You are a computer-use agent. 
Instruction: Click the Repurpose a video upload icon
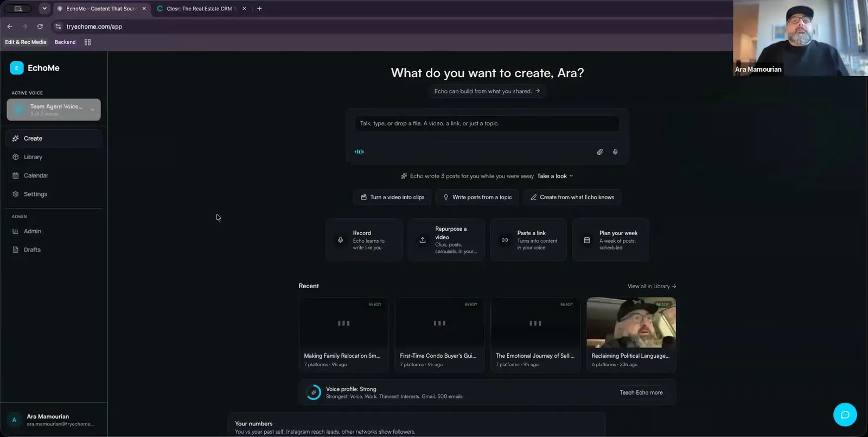tap(423, 240)
